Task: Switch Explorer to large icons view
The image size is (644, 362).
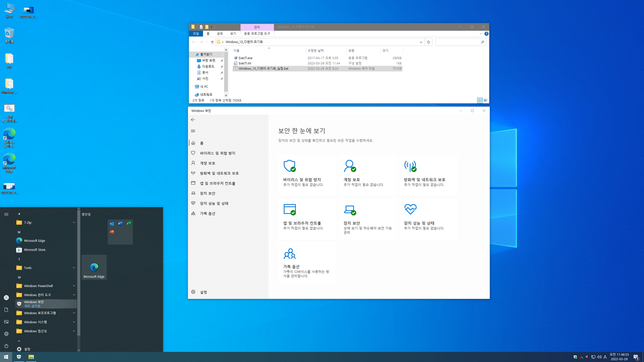Action: [x=486, y=100]
